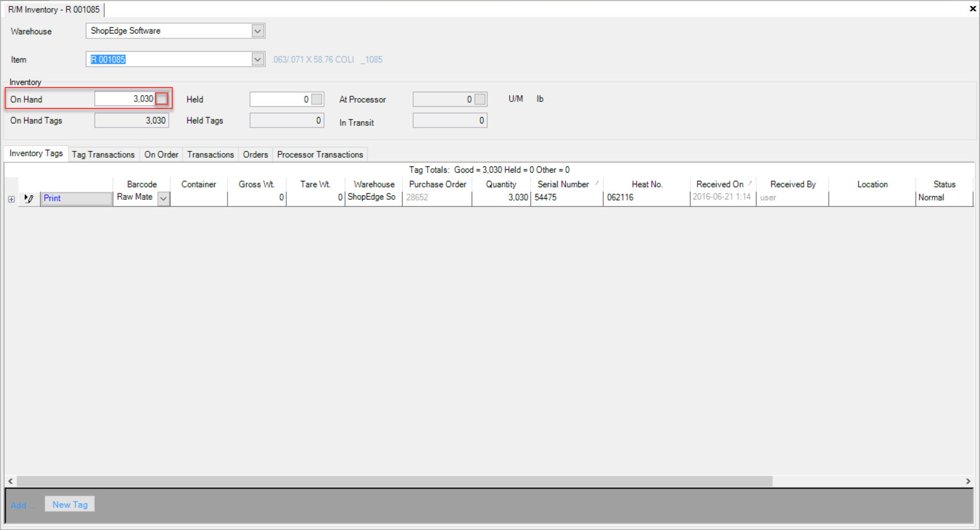980x530 pixels.
Task: Click the At Processor adjustment button
Action: [480, 99]
